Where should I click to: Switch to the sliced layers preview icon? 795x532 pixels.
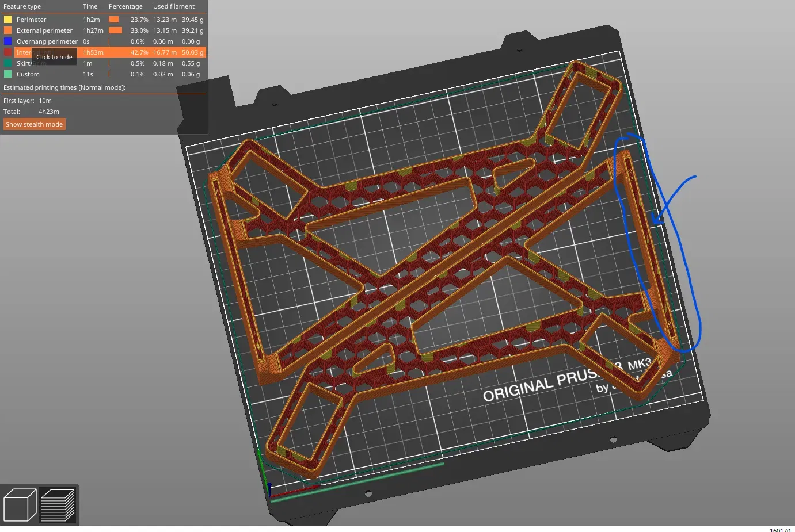(x=58, y=505)
